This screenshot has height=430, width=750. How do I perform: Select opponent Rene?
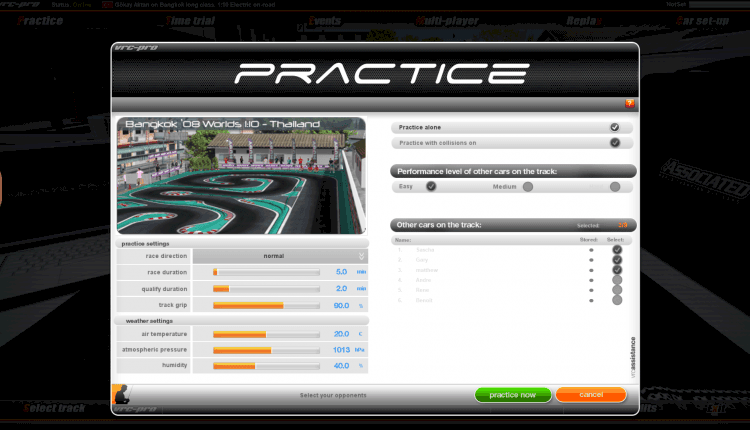tap(617, 290)
